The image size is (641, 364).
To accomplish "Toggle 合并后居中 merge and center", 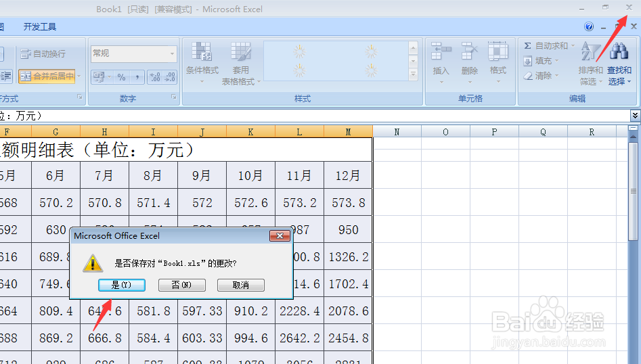I will click(47, 76).
